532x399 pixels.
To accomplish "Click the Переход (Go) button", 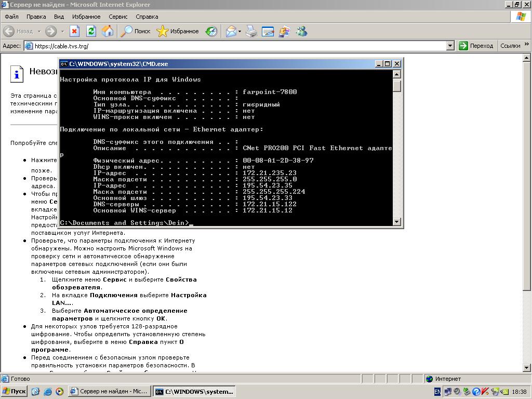I will point(476,46).
